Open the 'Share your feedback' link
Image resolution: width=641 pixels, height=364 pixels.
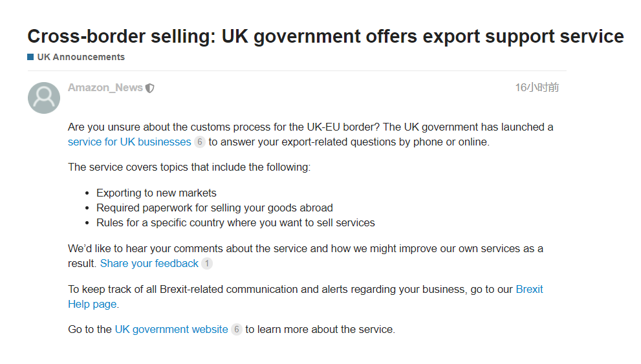(149, 264)
